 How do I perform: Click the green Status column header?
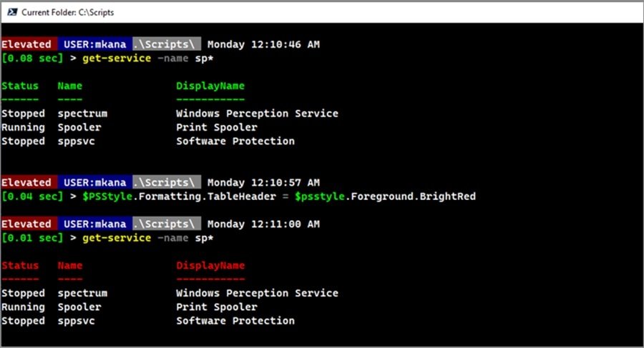pyautogui.click(x=20, y=86)
